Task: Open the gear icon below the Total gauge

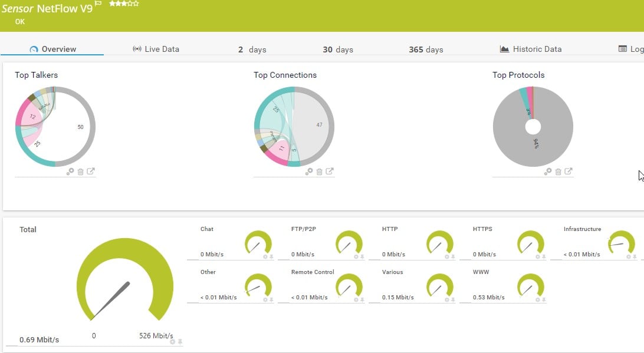Action: (x=172, y=341)
